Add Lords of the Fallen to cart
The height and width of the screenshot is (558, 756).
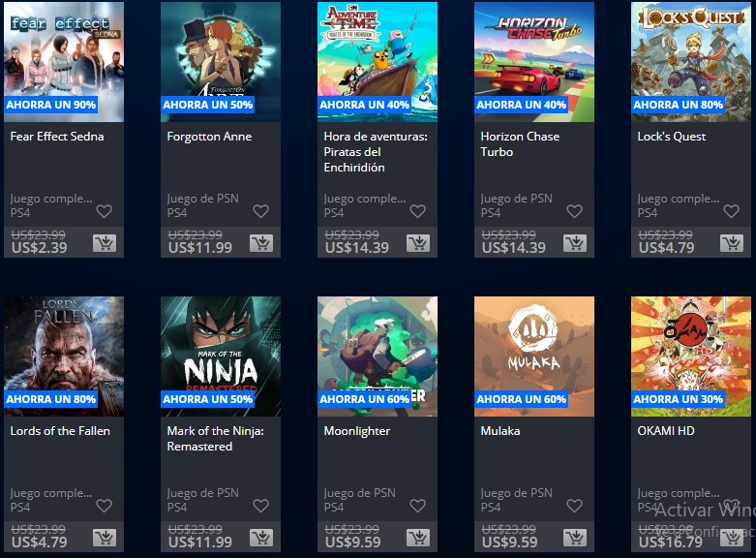pos(105,538)
